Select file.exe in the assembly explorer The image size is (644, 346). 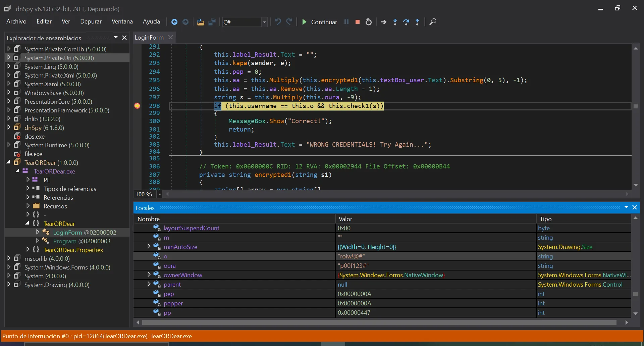coord(33,154)
